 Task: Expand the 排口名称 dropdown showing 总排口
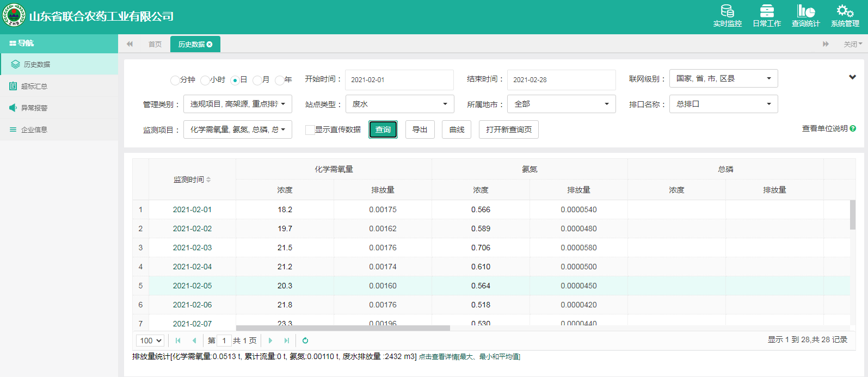[x=723, y=104]
